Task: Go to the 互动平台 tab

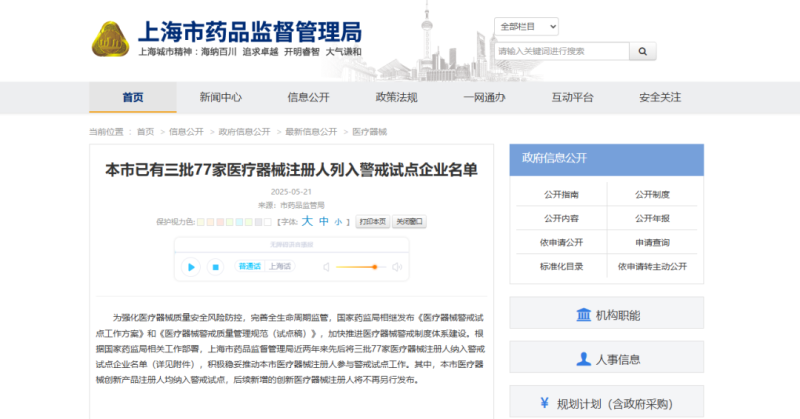Action: (x=572, y=97)
